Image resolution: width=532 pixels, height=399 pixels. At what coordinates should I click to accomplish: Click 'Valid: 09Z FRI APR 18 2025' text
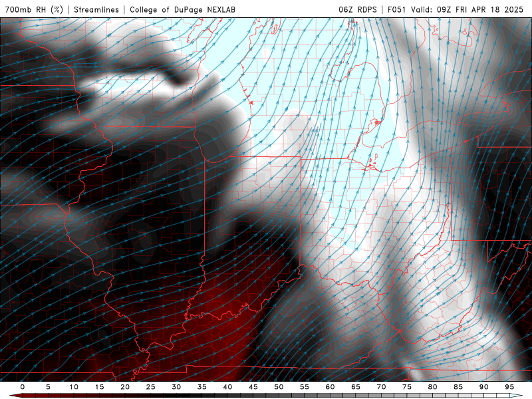(467, 9)
